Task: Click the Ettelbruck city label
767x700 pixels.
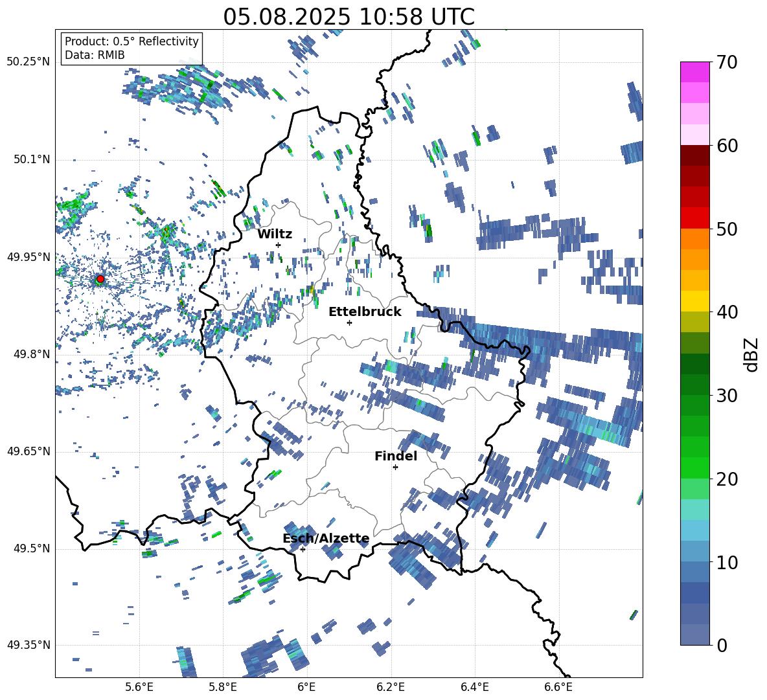Action: 365,312
